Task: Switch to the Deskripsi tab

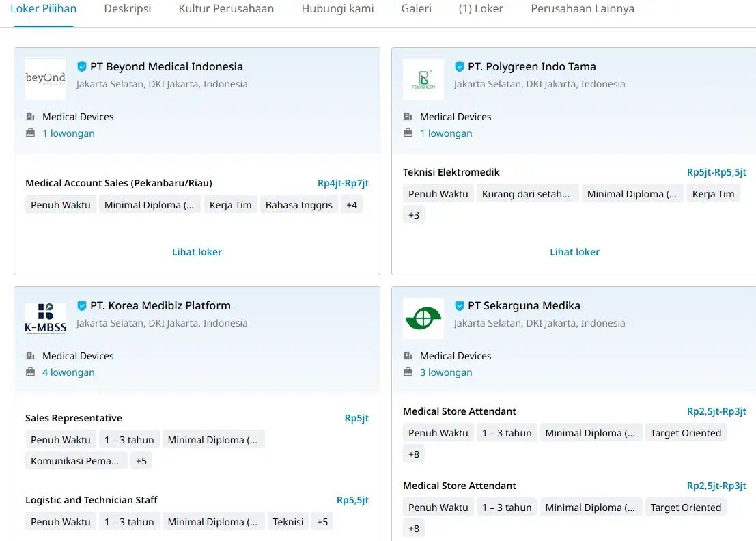Action: (128, 9)
